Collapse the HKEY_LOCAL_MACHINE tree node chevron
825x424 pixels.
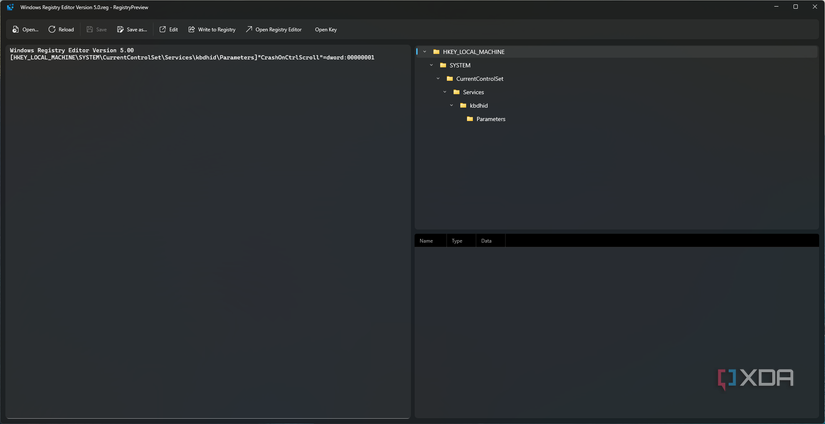tap(425, 52)
